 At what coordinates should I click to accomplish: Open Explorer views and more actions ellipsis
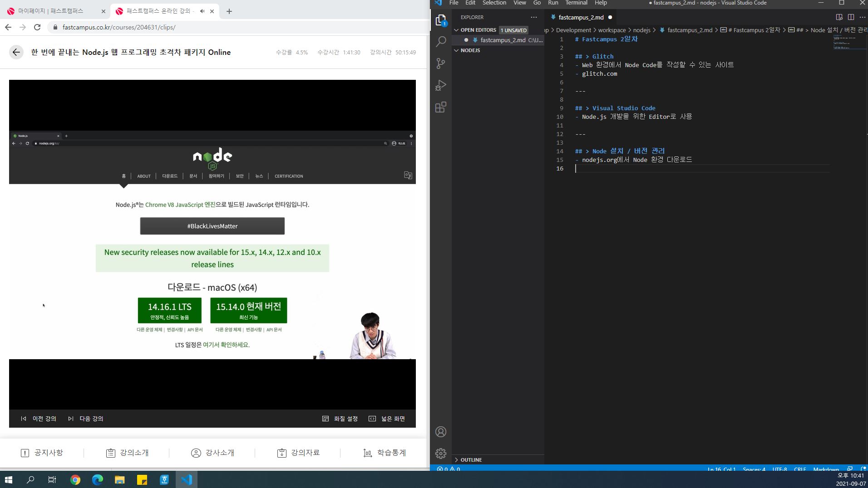click(x=534, y=17)
